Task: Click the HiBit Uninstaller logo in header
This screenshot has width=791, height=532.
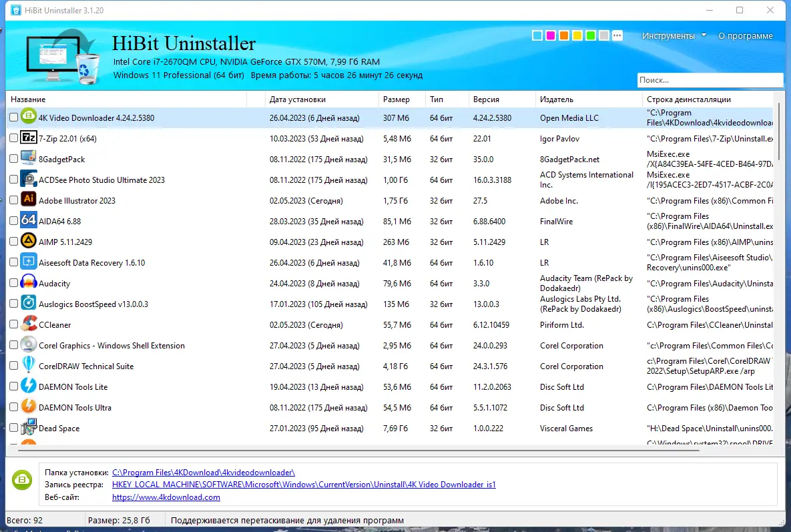Action: click(63, 57)
